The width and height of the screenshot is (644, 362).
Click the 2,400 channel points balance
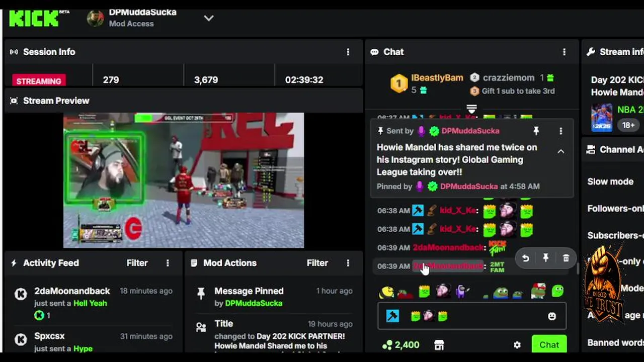(x=401, y=345)
